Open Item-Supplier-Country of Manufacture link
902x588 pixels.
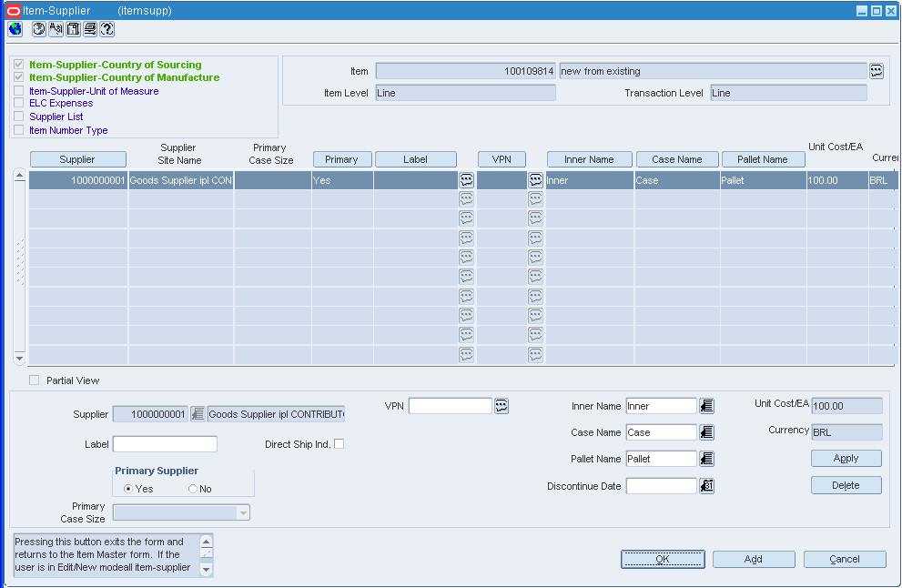pos(125,77)
